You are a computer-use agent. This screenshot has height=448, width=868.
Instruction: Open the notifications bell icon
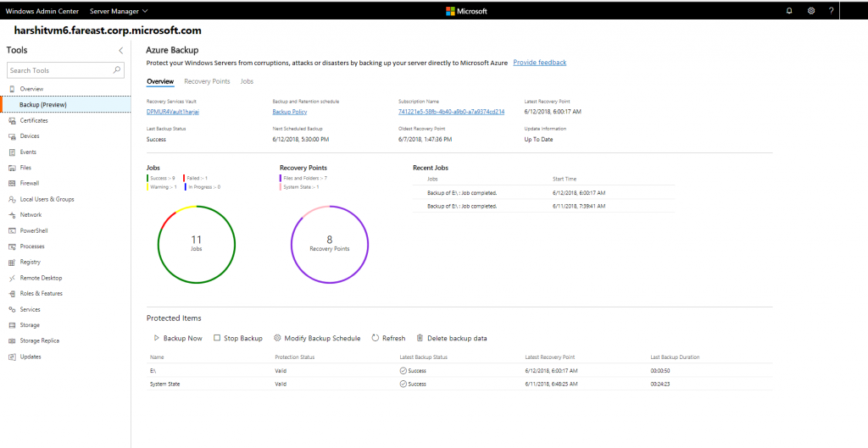click(790, 11)
